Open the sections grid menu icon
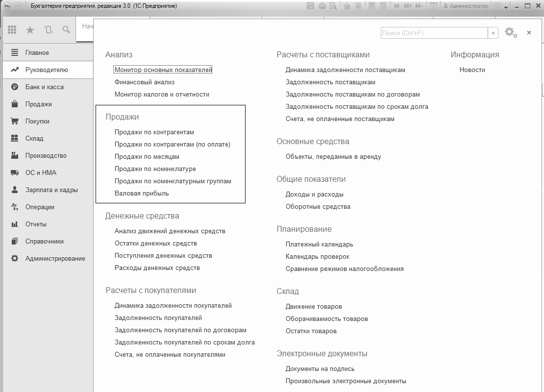The image size is (544, 392). [12, 30]
